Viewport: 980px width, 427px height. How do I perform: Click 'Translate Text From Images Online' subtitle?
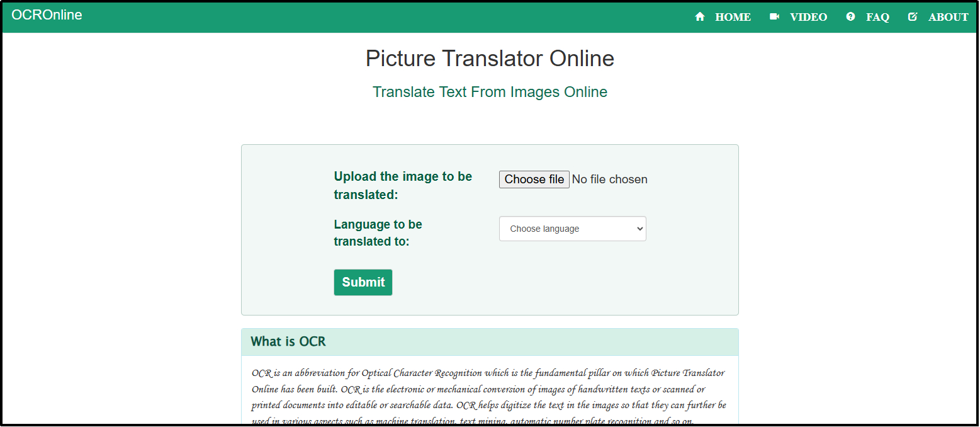[490, 92]
